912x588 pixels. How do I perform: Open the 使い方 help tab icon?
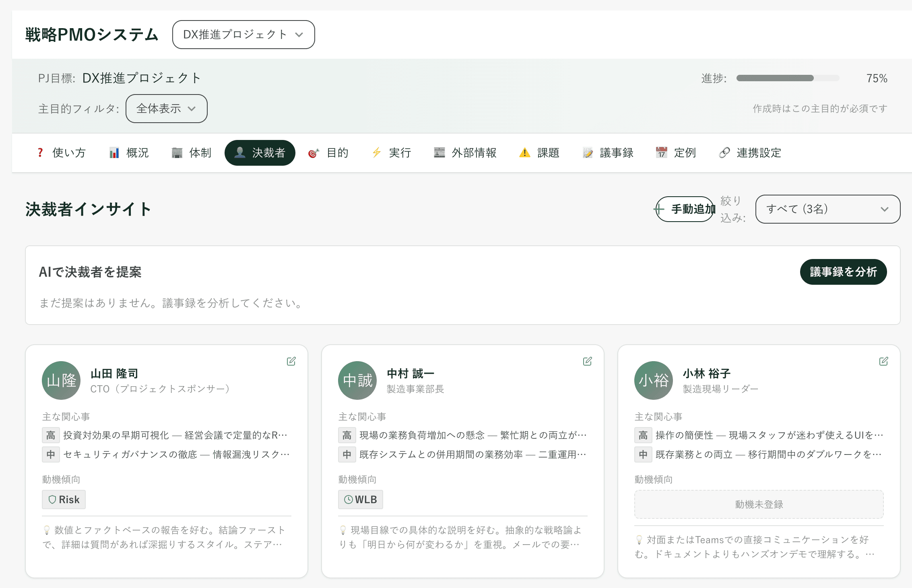(x=40, y=153)
